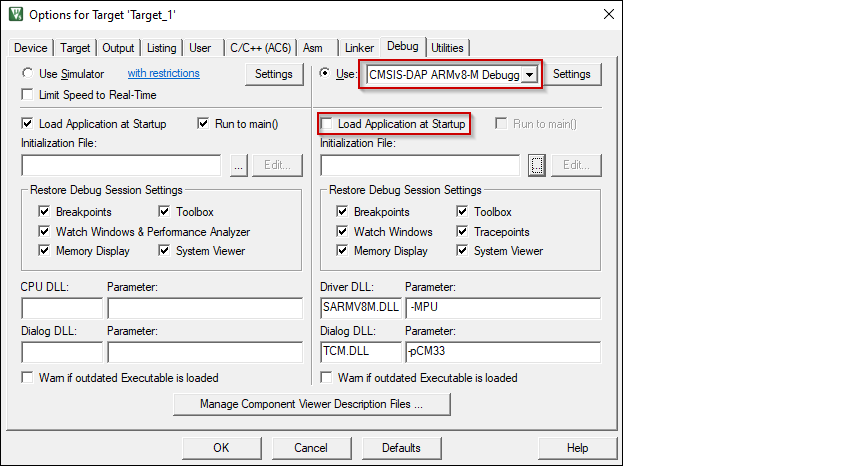Switch to the Utilities tab
Viewport: 858px width, 466px height.
click(x=447, y=48)
